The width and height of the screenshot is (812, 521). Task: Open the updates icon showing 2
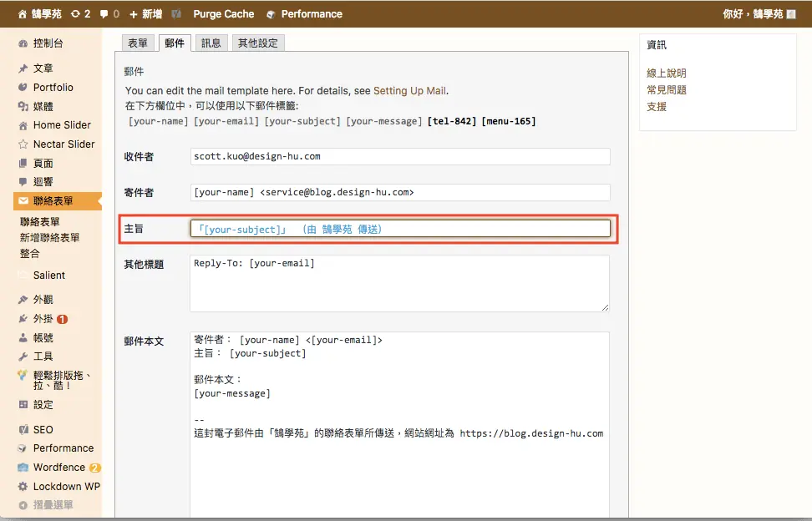76,14
